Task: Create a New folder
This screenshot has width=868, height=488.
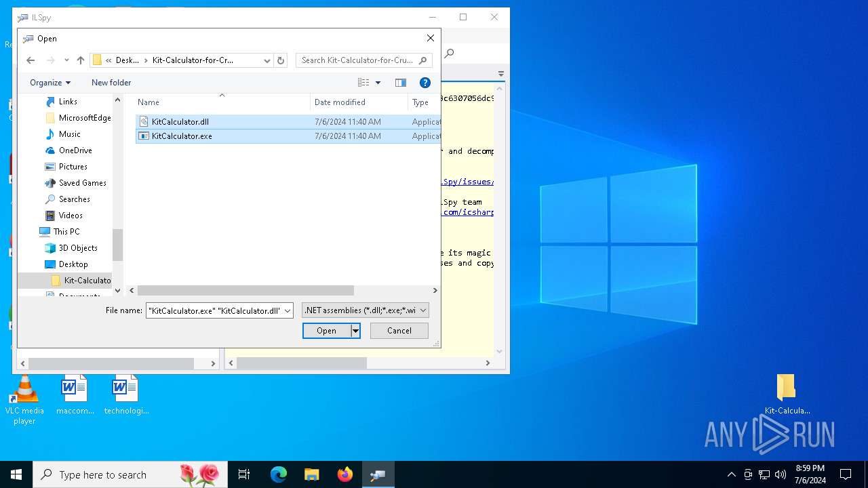Action: [x=111, y=83]
